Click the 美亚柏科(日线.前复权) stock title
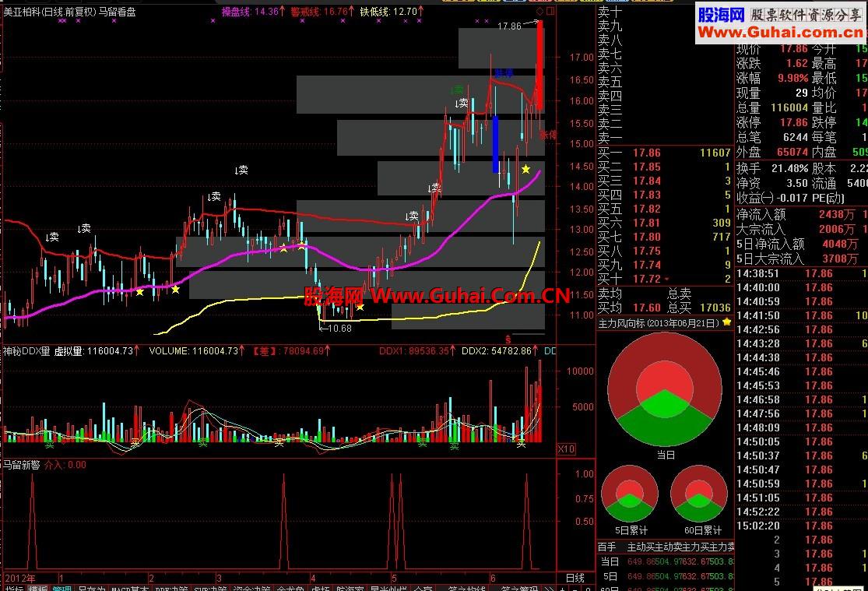The height and width of the screenshot is (591, 868). pos(50,12)
